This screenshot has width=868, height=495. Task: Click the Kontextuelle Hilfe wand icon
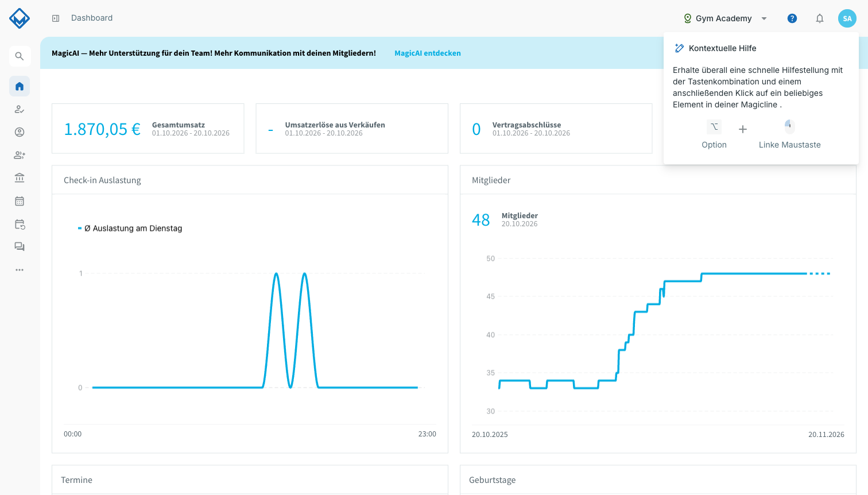(x=679, y=48)
